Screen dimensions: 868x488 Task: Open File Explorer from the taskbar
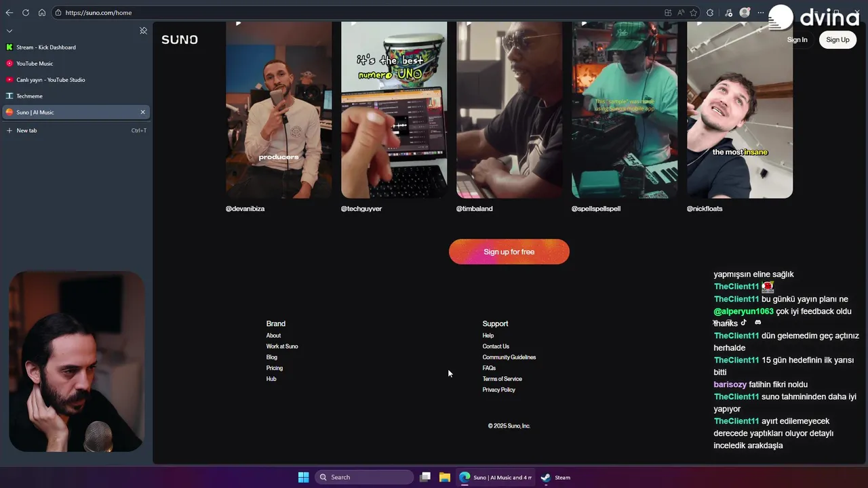[445, 477]
